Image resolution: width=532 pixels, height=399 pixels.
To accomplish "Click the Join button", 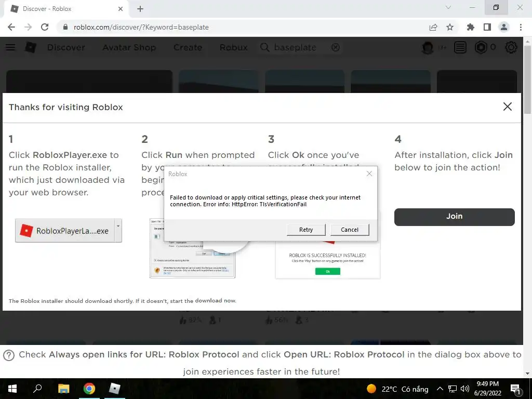I will pos(454,217).
